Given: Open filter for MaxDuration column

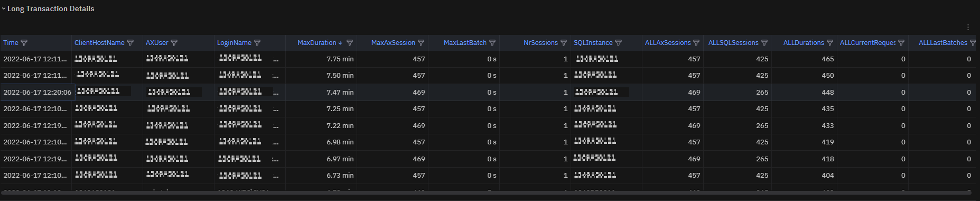Looking at the screenshot, I should 349,43.
